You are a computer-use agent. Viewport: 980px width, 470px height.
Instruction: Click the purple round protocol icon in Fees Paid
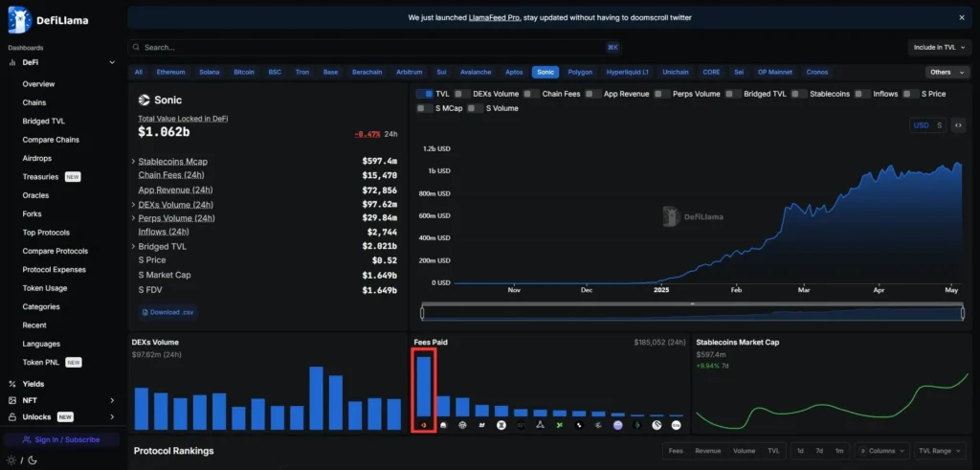[x=618, y=425]
